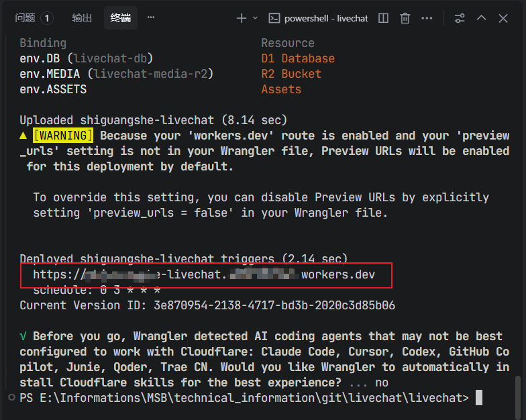Click the powershell terminal shell icon
Screen dimensions: 526x420
click(274, 18)
